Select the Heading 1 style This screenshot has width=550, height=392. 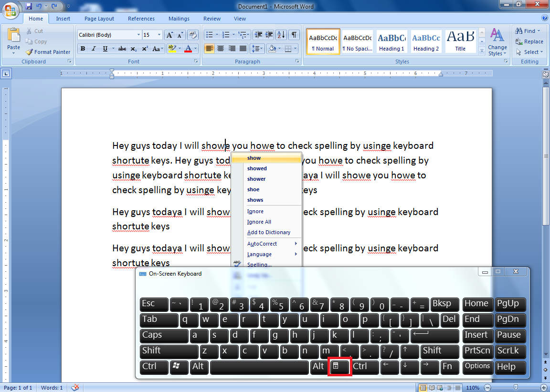(391, 41)
